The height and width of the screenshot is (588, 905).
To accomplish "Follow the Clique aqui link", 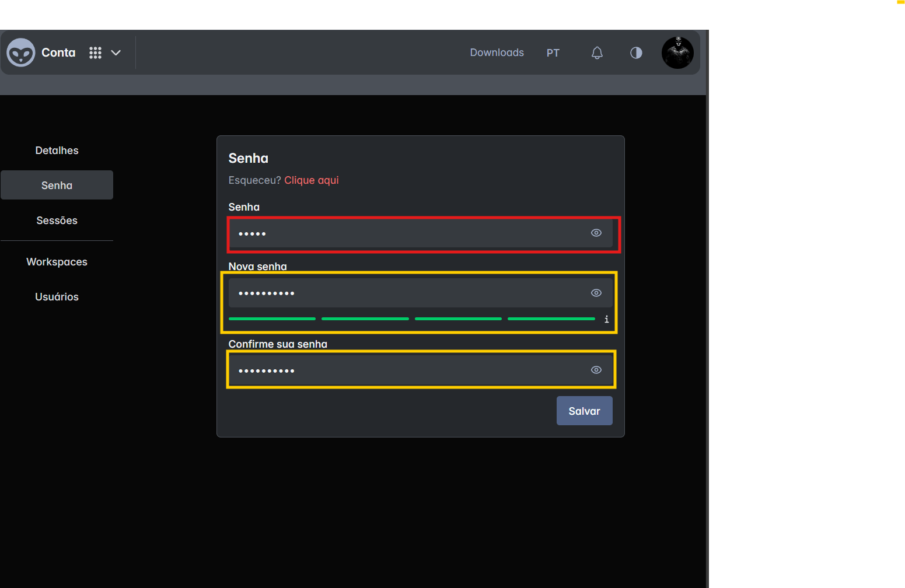I will (x=311, y=180).
